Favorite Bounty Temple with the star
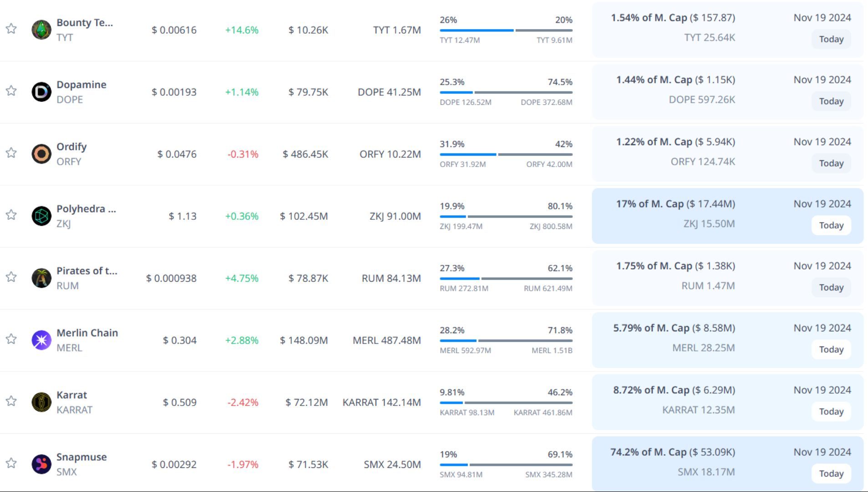The height and width of the screenshot is (492, 868). pos(11,29)
